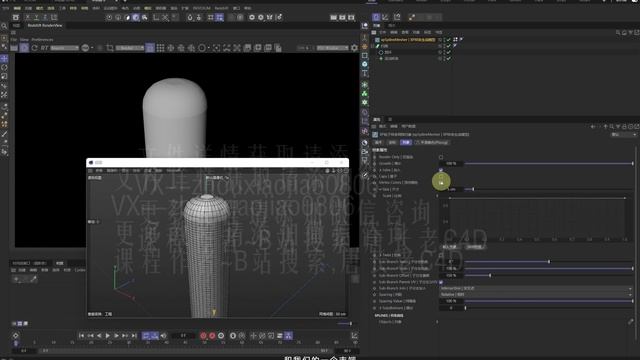Adjust the Sub-Branch Offset slider
Viewport: 640px width, 360px height.
[549, 275]
